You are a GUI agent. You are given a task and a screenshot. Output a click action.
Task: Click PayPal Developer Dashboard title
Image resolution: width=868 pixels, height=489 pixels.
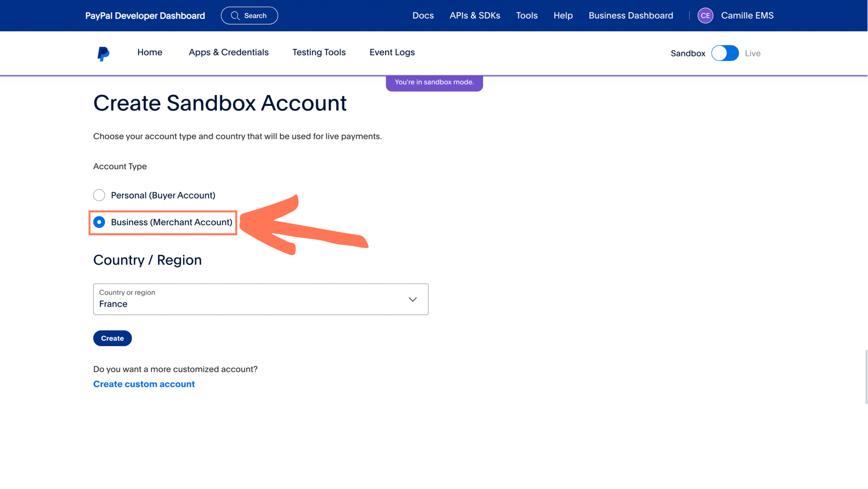(x=145, y=16)
